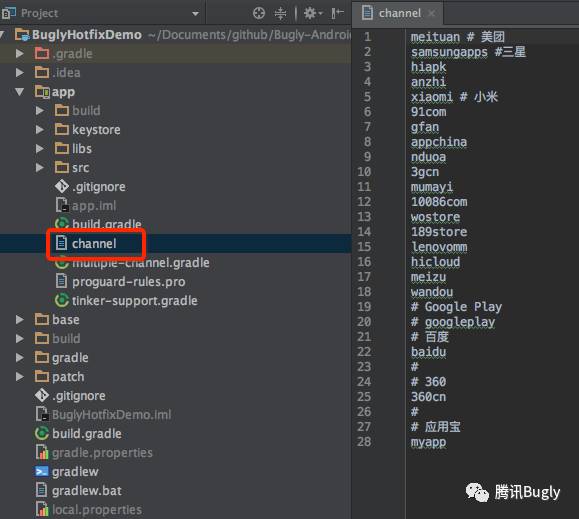Click the gradle.properties chart icon
This screenshot has height=519, width=579.
(42, 452)
